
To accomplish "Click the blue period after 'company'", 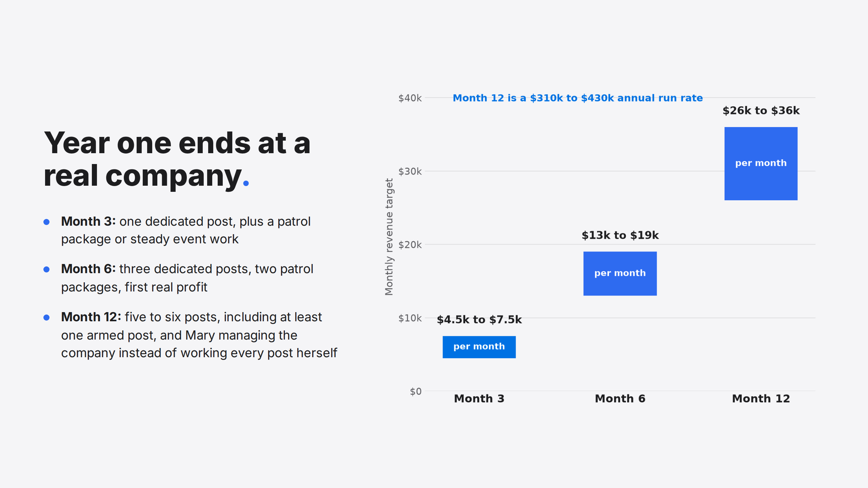I will coord(246,183).
